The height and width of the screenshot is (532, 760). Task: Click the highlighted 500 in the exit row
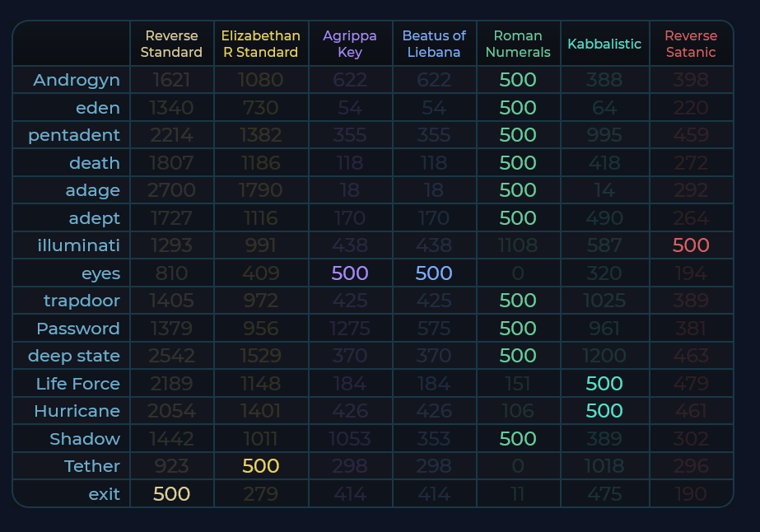pos(172,494)
